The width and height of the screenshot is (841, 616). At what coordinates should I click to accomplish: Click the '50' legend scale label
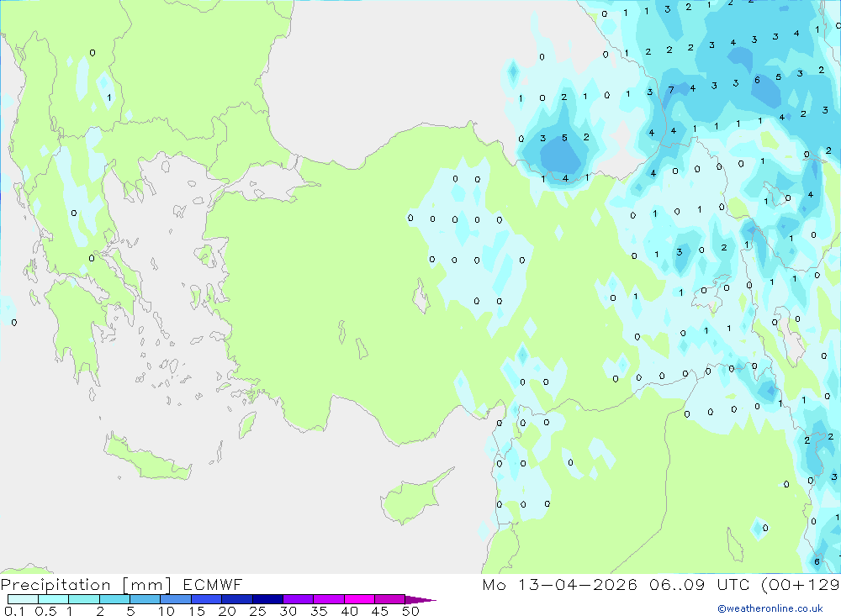click(x=410, y=611)
